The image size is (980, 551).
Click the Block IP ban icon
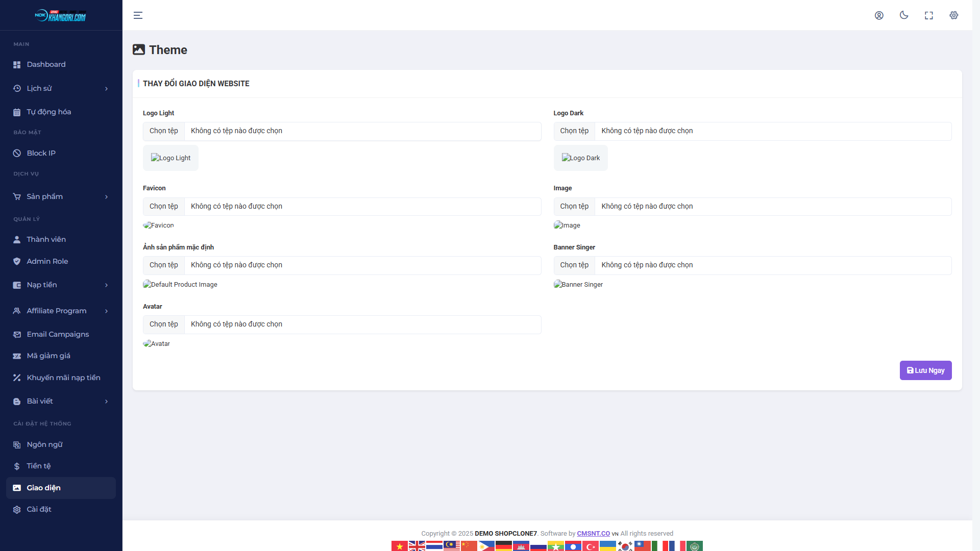(x=17, y=153)
